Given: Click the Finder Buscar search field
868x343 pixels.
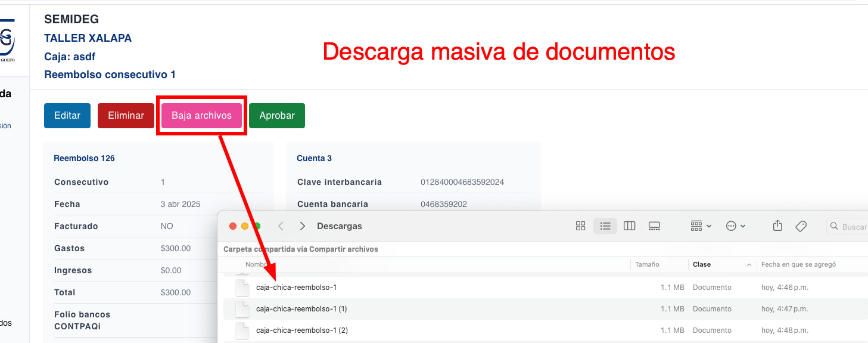Looking at the screenshot, I should [848, 227].
